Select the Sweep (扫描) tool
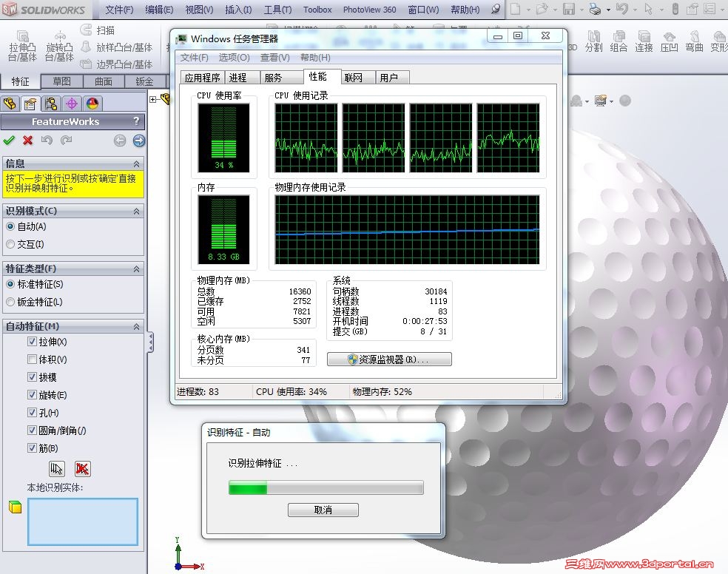The image size is (728, 574). click(98, 30)
